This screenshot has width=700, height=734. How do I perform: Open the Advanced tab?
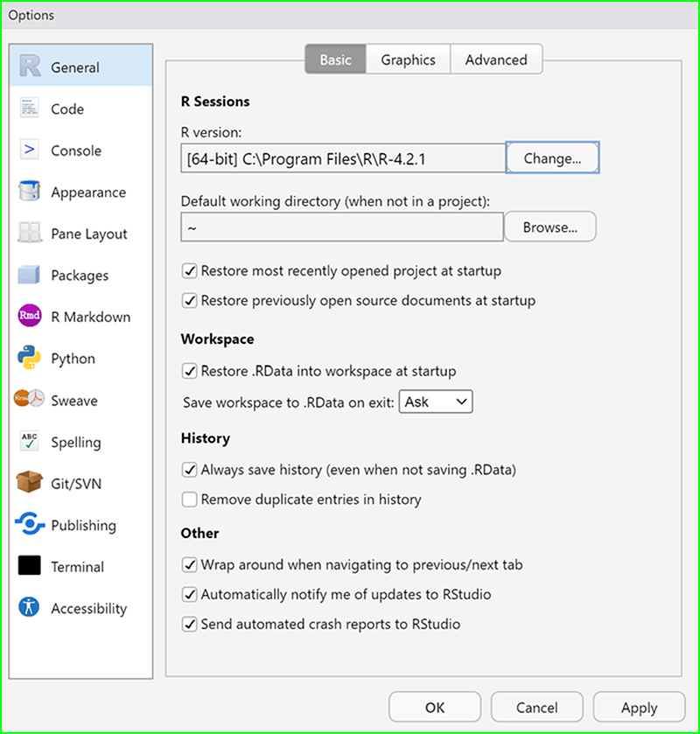[496, 59]
